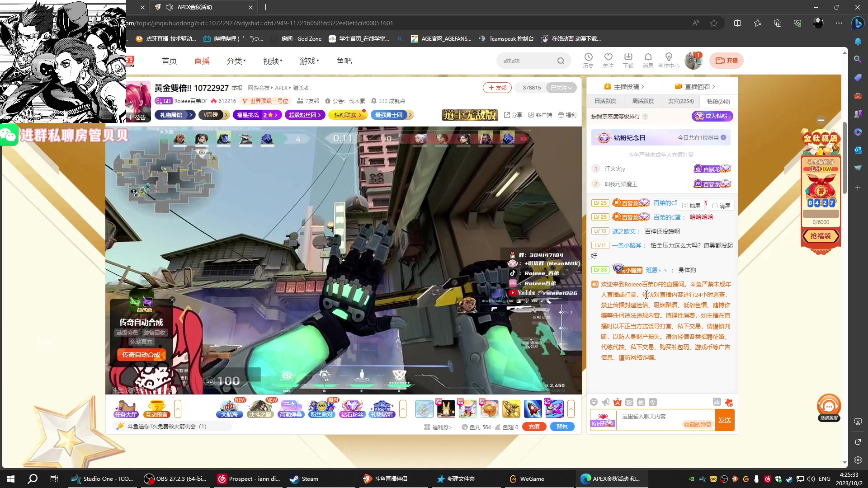Close the 传奇自动合成 ad overlay

(172, 300)
